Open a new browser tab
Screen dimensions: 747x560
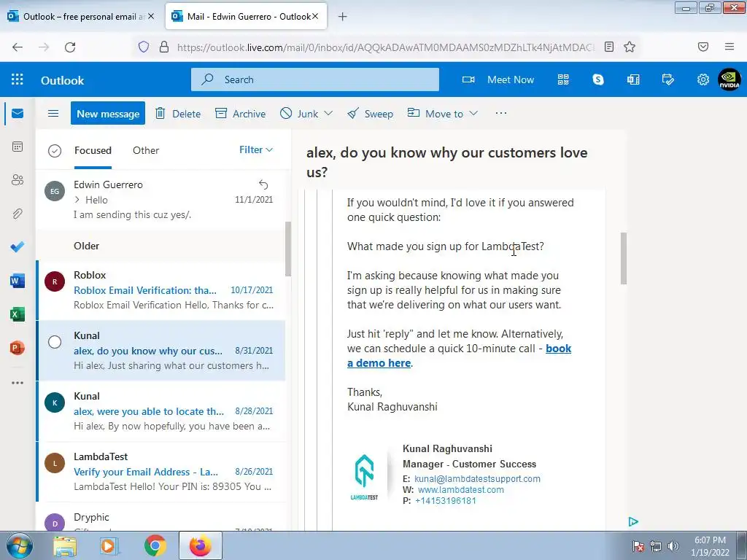343,17
